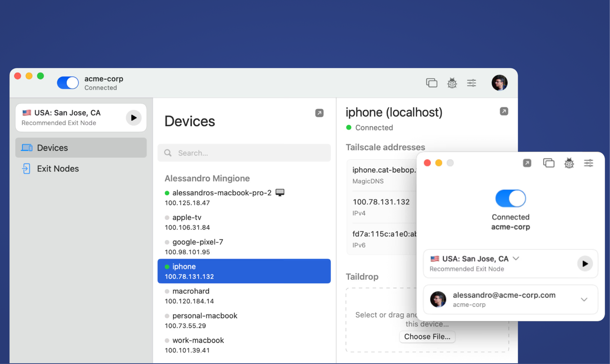Expand the USA: San Jose, CA dropdown chevron
This screenshot has height=364, width=610.
tap(516, 259)
